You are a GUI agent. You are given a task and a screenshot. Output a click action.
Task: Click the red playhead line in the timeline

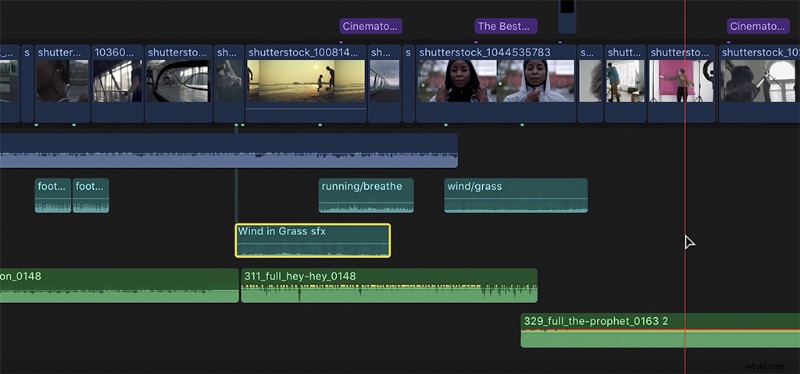pyautogui.click(x=685, y=187)
